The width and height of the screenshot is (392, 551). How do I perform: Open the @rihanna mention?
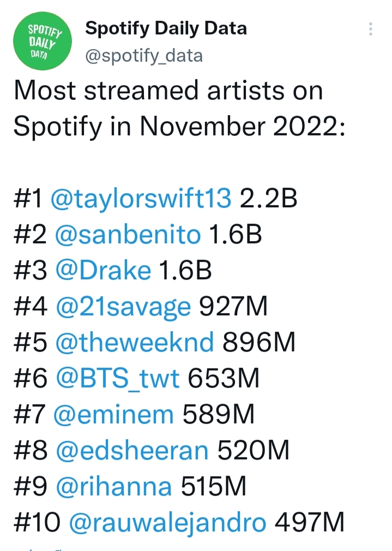tap(114, 487)
